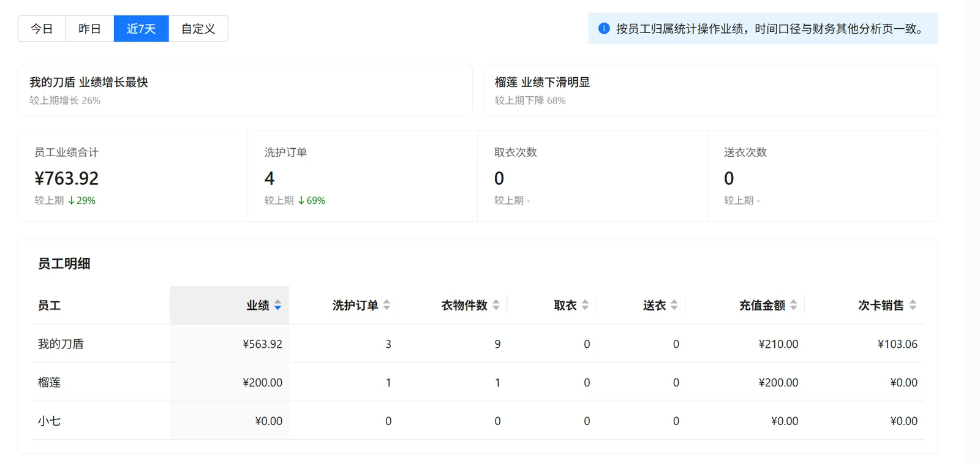The height and width of the screenshot is (463, 980).
Task: Click the 较上期增长 26% text
Action: pos(65,100)
